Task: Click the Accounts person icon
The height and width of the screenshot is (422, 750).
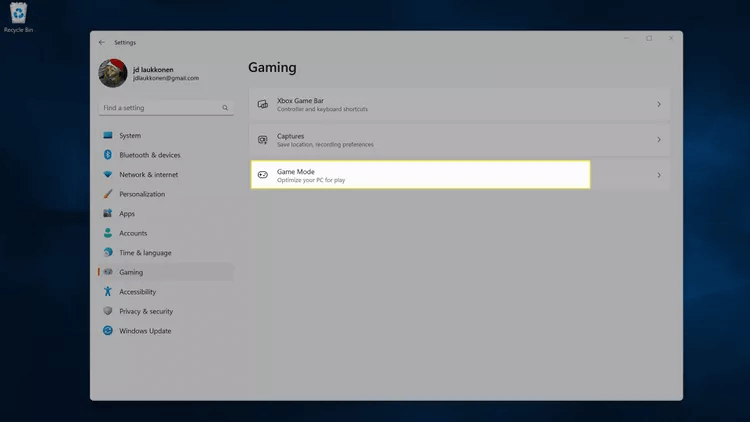Action: click(x=108, y=233)
